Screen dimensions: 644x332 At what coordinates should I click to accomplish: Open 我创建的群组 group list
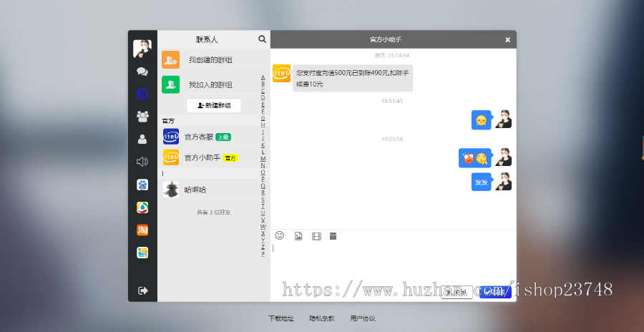(210, 60)
